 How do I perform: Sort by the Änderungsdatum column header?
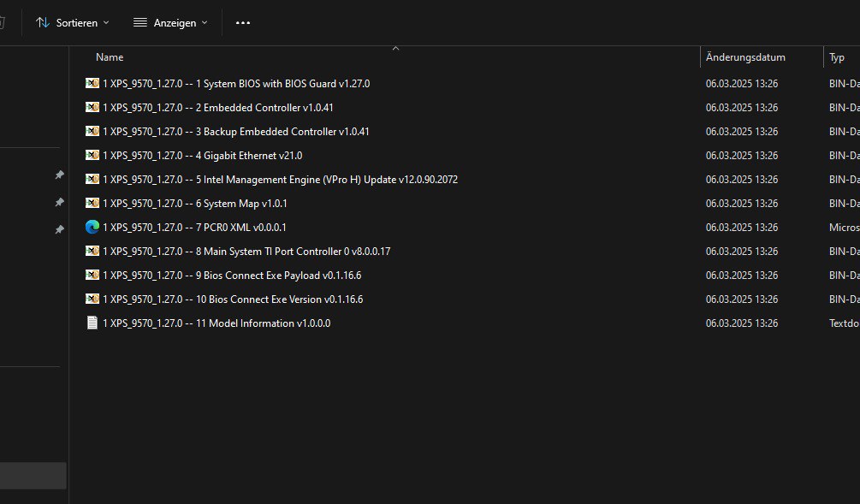[745, 57]
